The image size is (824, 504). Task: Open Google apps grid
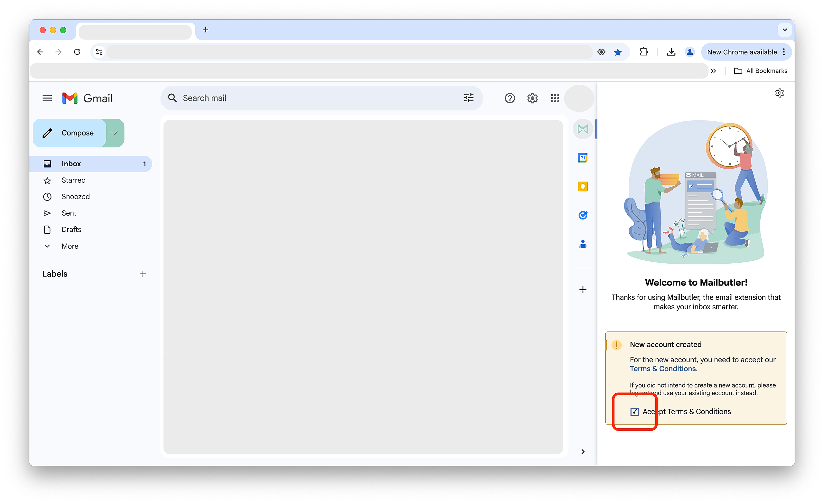click(555, 98)
